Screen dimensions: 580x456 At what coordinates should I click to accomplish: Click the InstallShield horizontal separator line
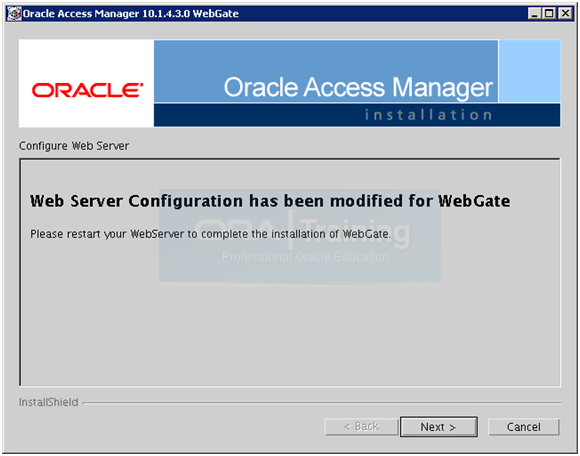(x=322, y=403)
